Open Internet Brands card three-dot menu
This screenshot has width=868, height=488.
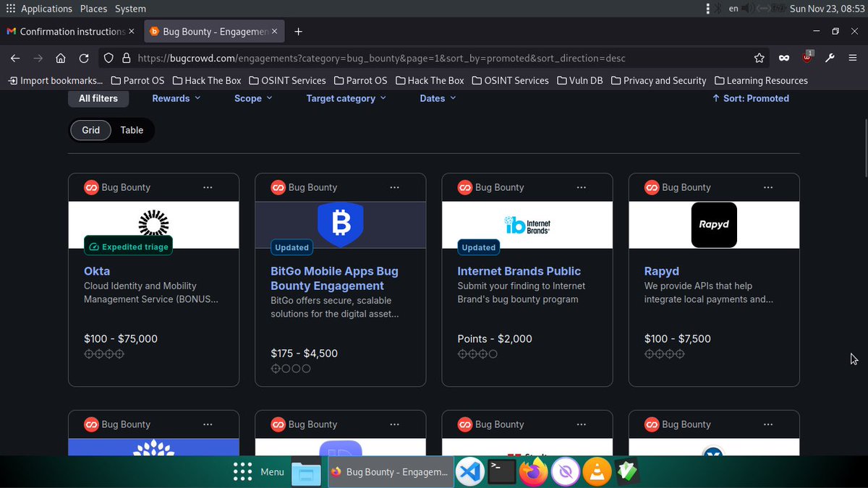pos(581,187)
